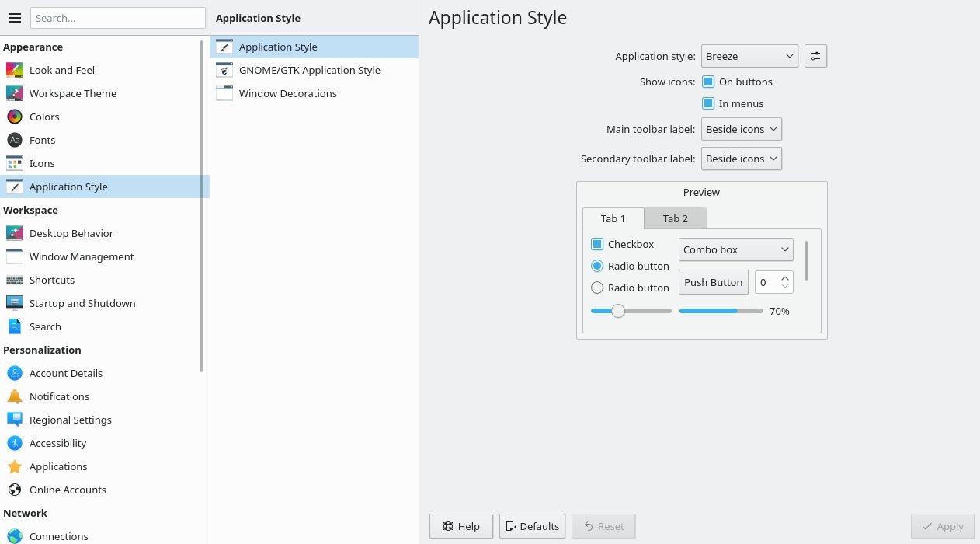Open the hamburger menu icon
The width and height of the screenshot is (980, 544).
coord(14,18)
